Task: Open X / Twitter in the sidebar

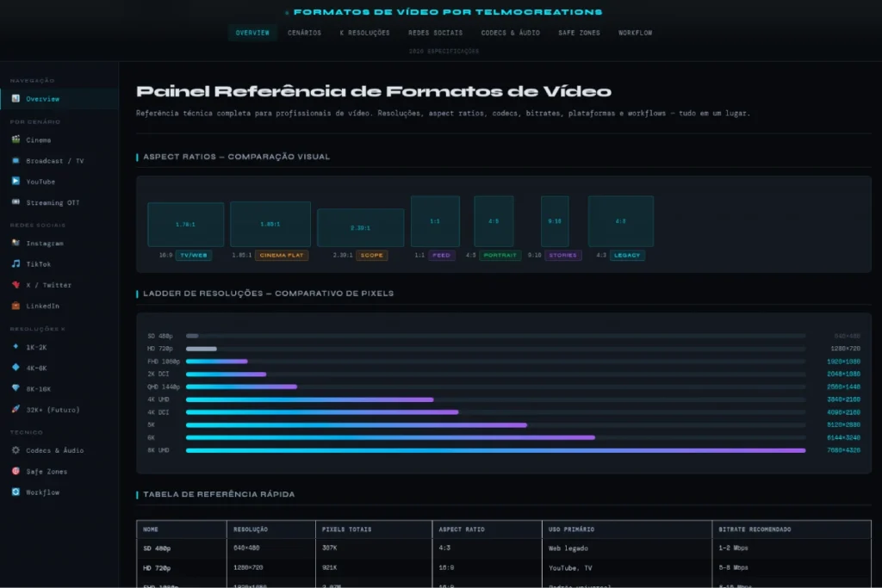Action: tap(48, 285)
